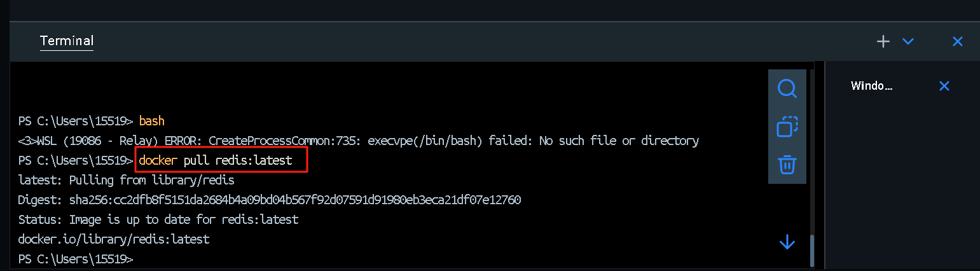Viewport: 980px width, 271px height.
Task: Click the orange "bash" command text
Action: tap(152, 121)
